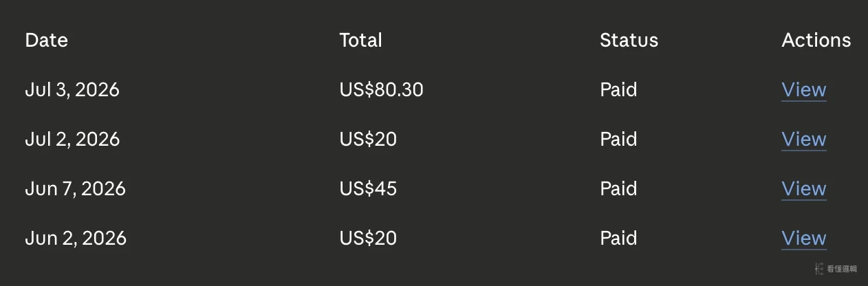The image size is (868, 286).
Task: Click the US$20 total for Jul 2
Action: tap(368, 140)
